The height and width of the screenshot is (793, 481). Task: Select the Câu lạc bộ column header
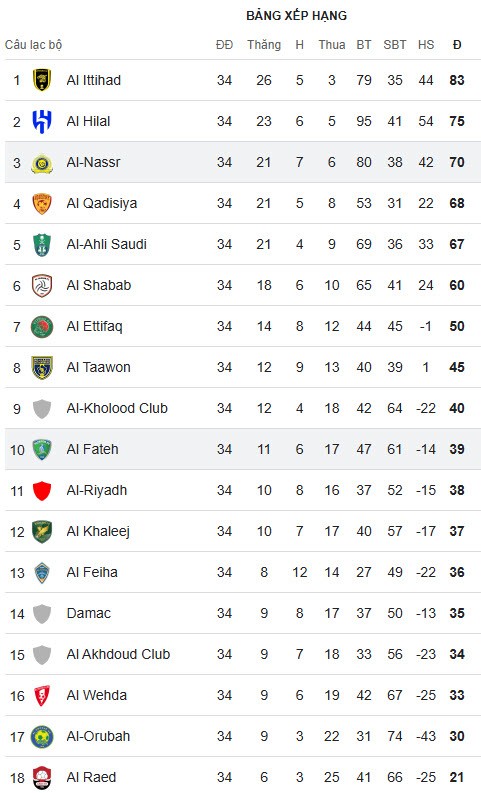pyautogui.click(x=33, y=45)
